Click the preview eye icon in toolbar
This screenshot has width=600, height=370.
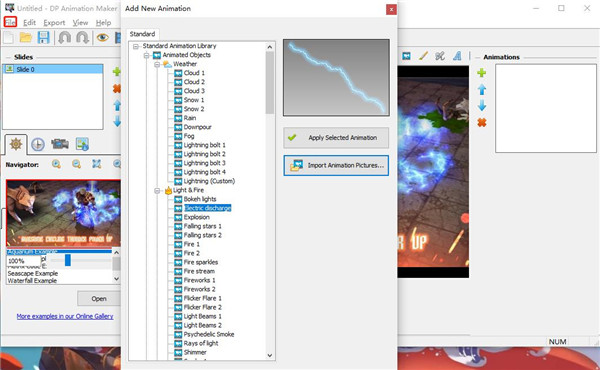click(x=103, y=37)
